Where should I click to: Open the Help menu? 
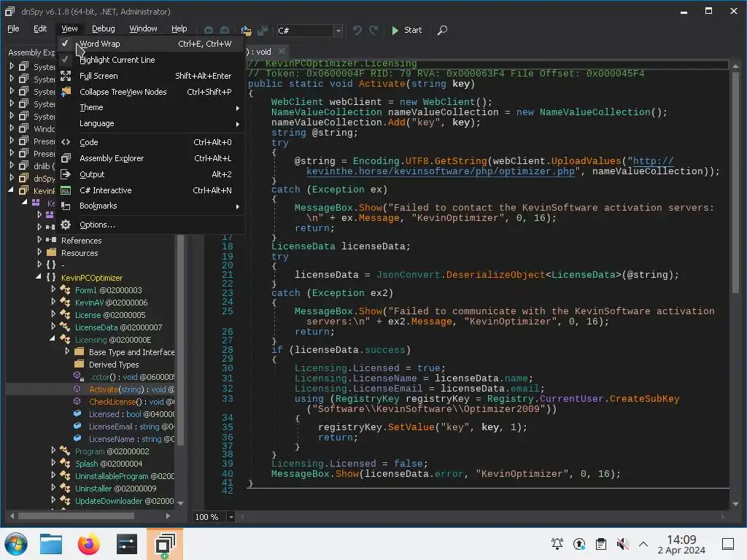click(x=179, y=29)
